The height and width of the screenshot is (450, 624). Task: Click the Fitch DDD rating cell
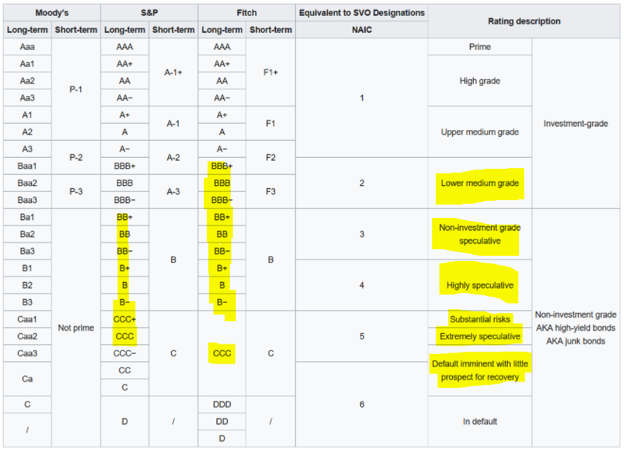[x=222, y=404]
